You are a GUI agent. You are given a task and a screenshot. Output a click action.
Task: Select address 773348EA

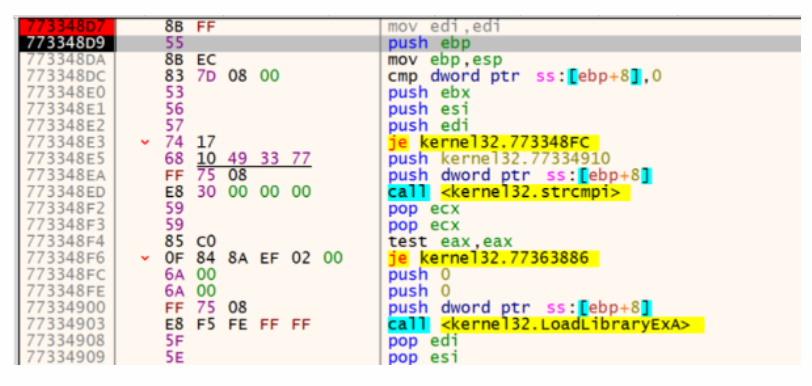(66, 175)
